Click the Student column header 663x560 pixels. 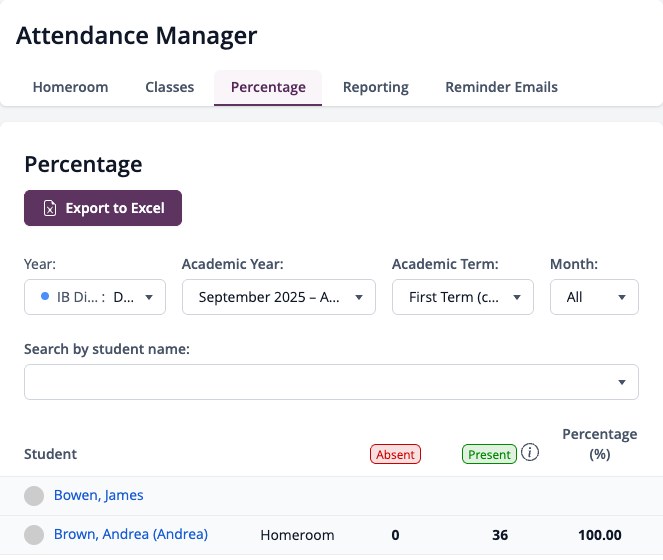click(x=50, y=454)
